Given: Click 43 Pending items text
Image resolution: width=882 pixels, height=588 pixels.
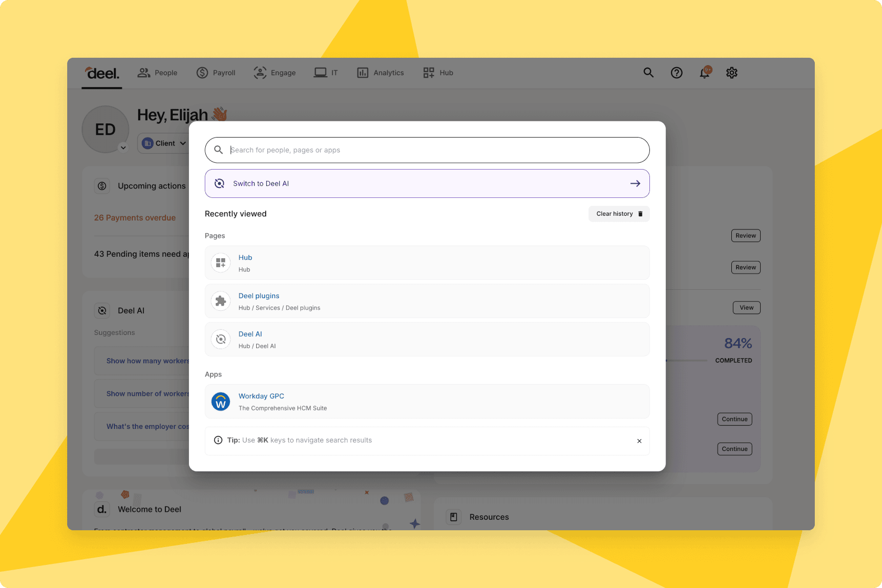Looking at the screenshot, I should [x=142, y=254].
